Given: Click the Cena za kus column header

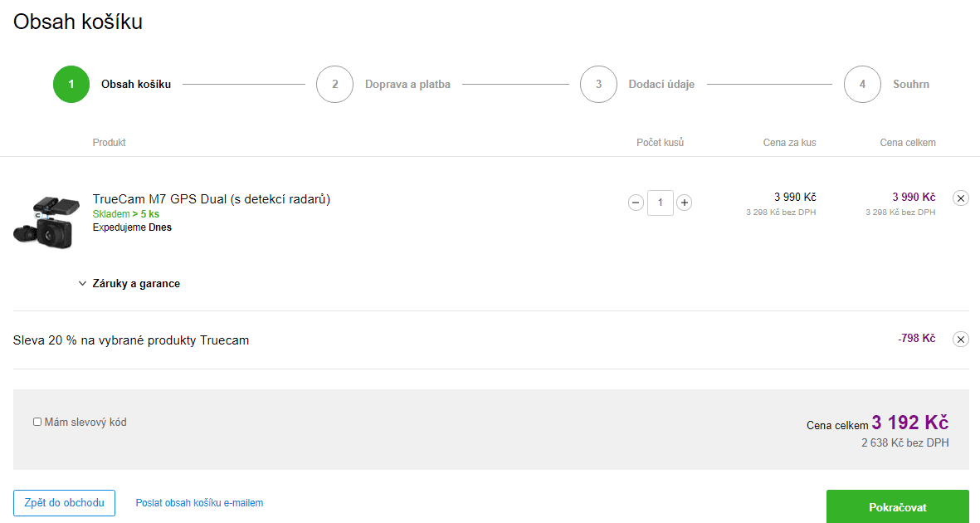Looking at the screenshot, I should (x=789, y=143).
